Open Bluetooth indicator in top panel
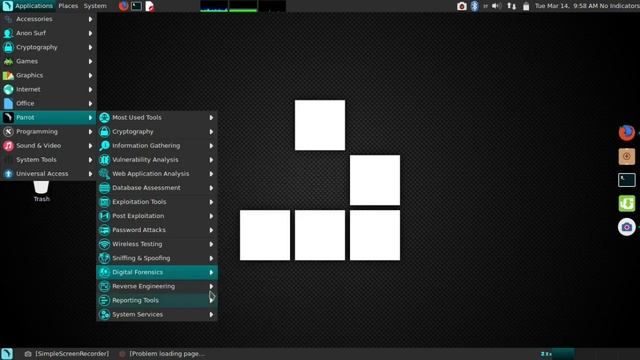The height and width of the screenshot is (360, 640). click(x=474, y=6)
